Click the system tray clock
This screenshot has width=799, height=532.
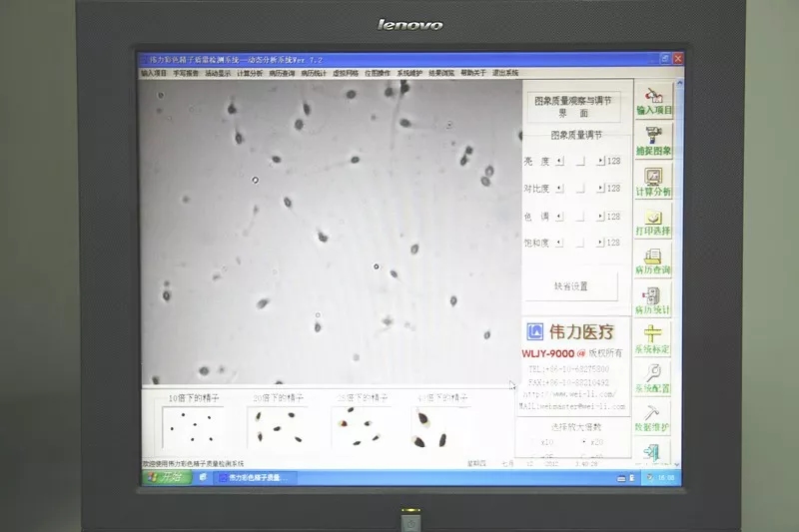click(x=665, y=477)
